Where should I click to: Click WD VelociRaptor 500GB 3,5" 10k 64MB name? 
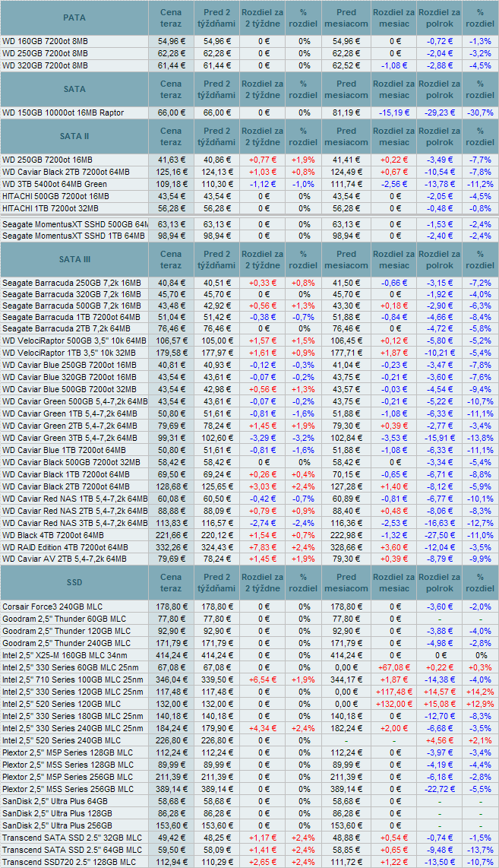[x=74, y=341]
